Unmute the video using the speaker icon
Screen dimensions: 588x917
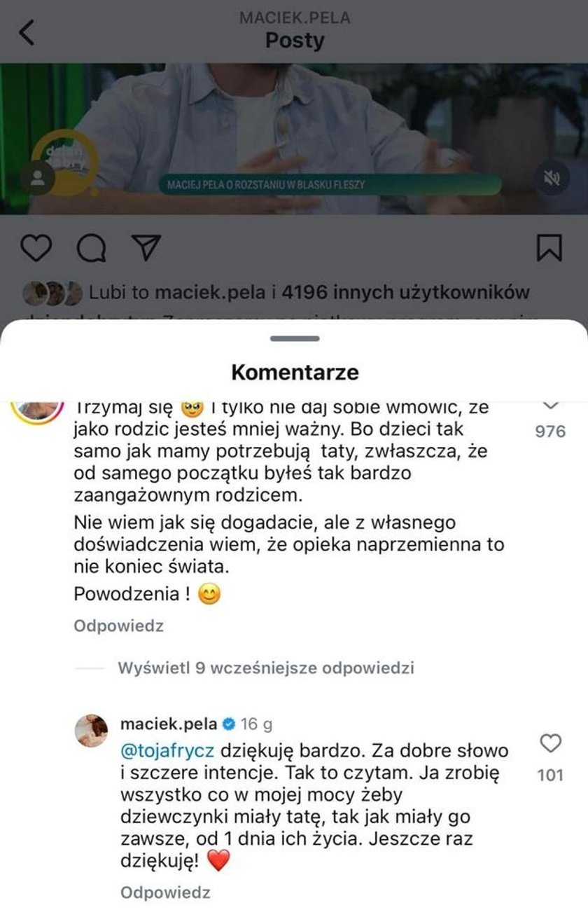point(552,179)
